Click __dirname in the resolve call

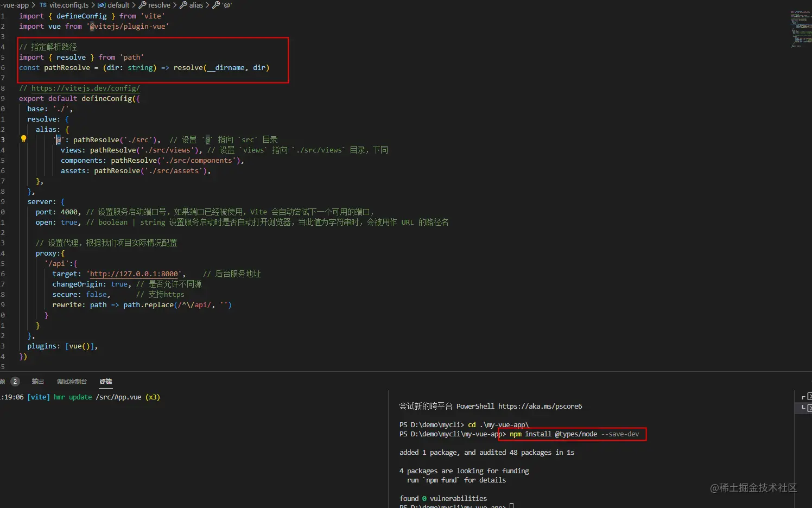click(x=226, y=67)
